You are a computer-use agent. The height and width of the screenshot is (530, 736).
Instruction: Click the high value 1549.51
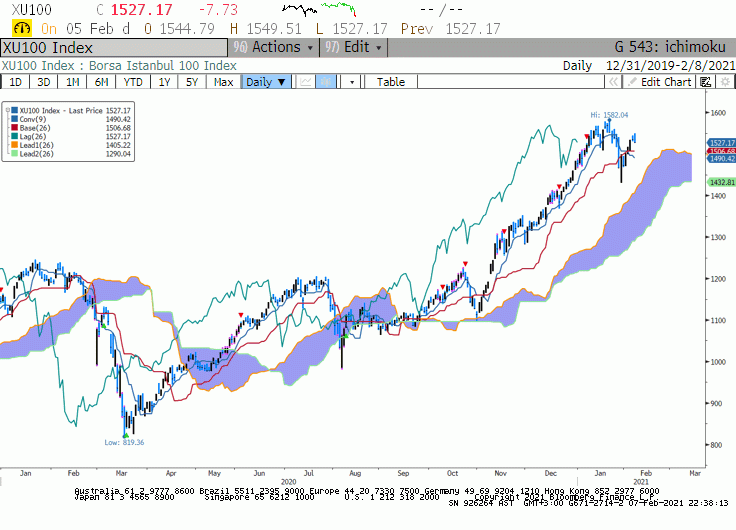[274, 29]
